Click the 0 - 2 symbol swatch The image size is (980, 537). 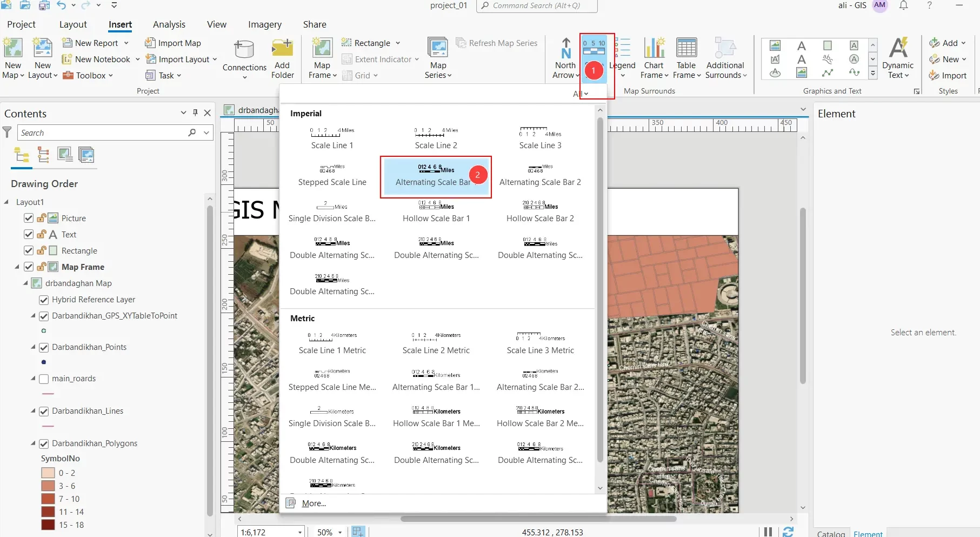pos(48,473)
